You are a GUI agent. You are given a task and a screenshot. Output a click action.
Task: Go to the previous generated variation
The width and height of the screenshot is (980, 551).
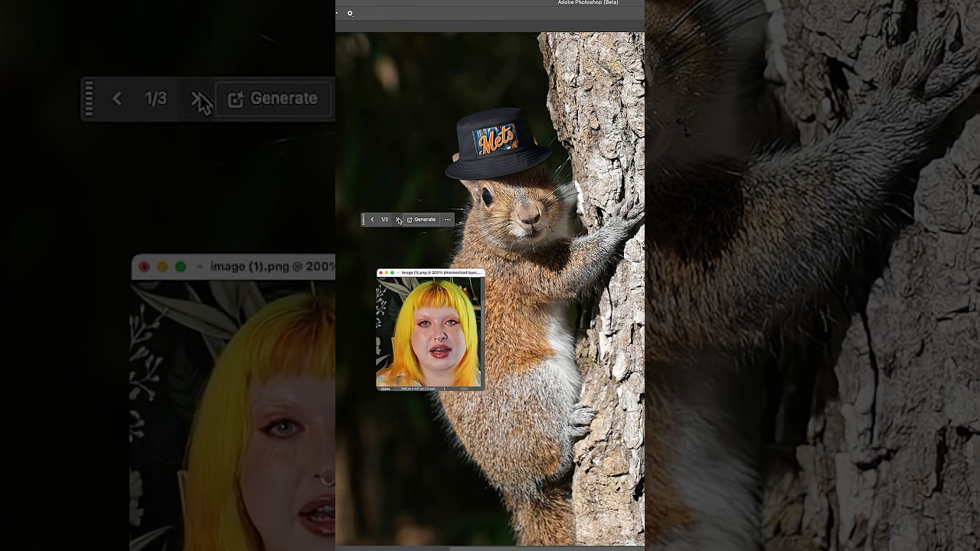point(372,220)
